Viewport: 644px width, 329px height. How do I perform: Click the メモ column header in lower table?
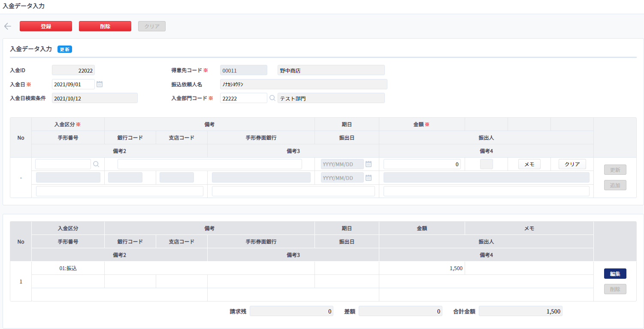point(529,228)
